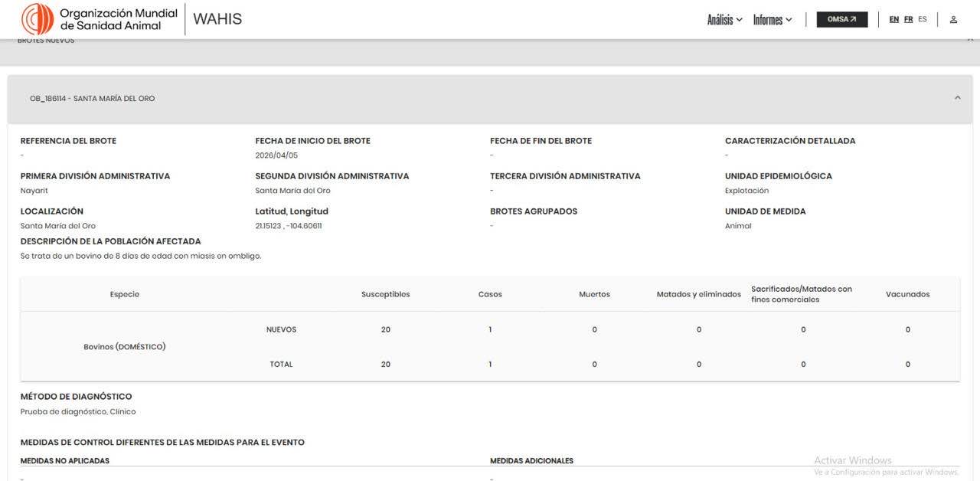
Task: Select the ES language option
Action: point(923,20)
